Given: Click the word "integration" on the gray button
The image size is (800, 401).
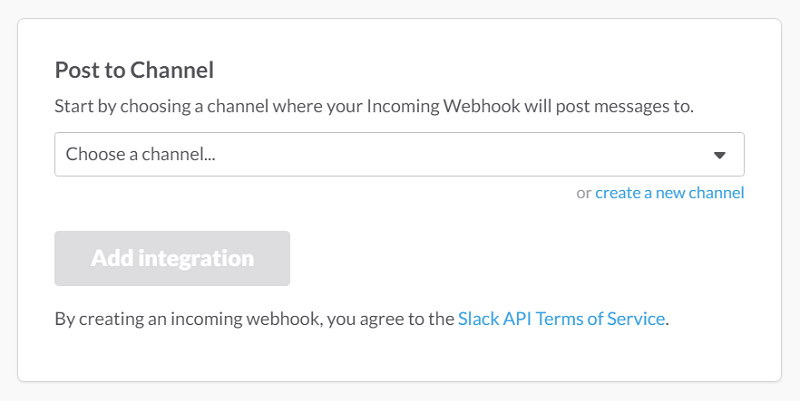Looking at the screenshot, I should click(196, 259).
